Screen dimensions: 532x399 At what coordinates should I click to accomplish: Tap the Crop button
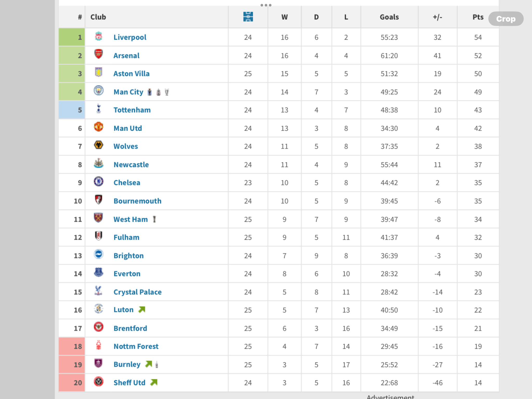click(506, 19)
